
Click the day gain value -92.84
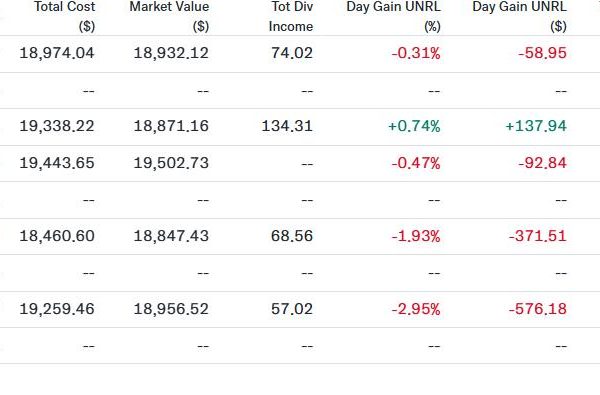click(542, 163)
